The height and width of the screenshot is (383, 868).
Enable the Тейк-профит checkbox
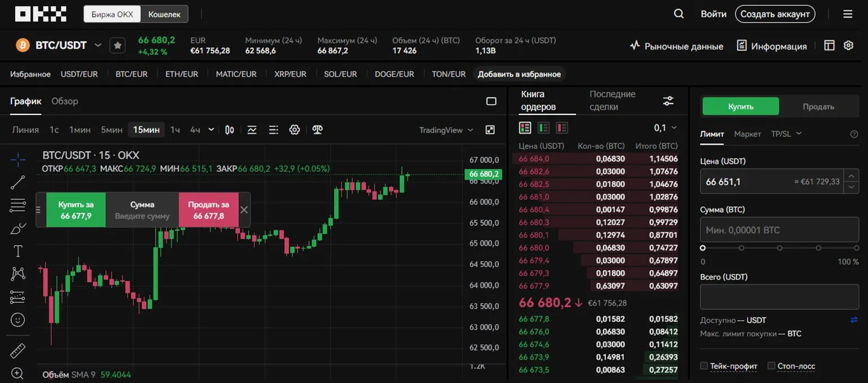704,366
